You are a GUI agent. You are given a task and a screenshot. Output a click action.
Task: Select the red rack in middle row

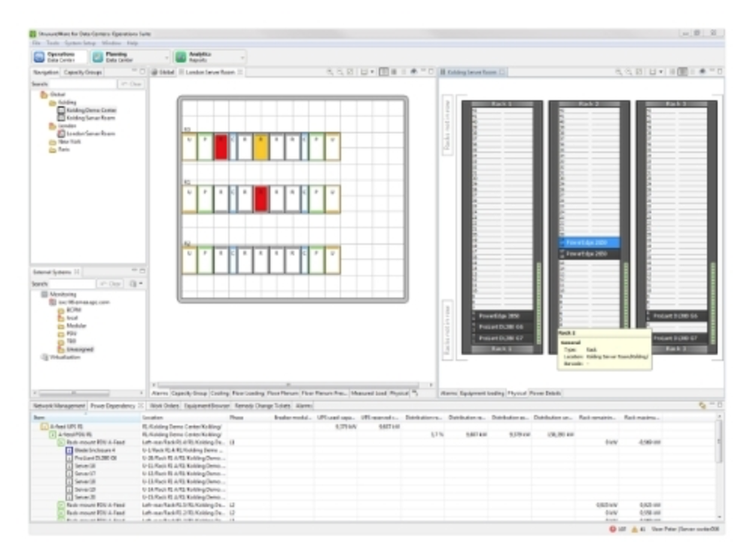261,199
